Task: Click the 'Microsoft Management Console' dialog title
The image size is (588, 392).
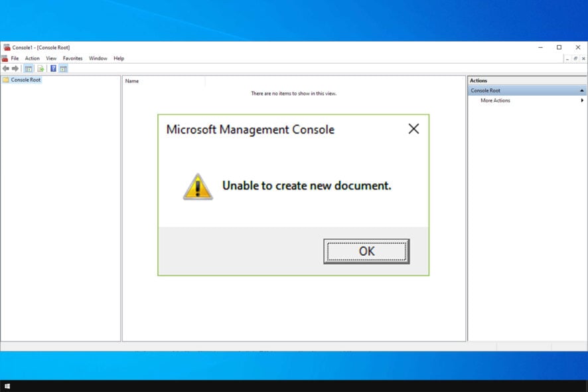Action: [250, 130]
